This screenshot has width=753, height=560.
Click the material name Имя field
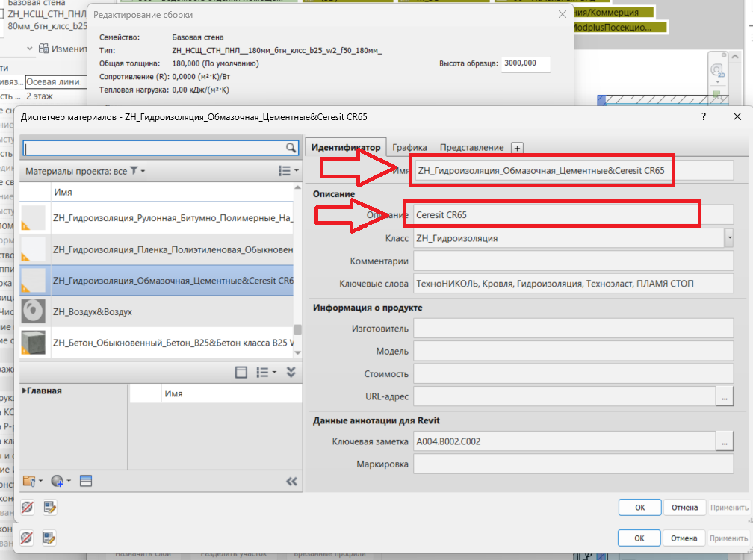tap(574, 170)
